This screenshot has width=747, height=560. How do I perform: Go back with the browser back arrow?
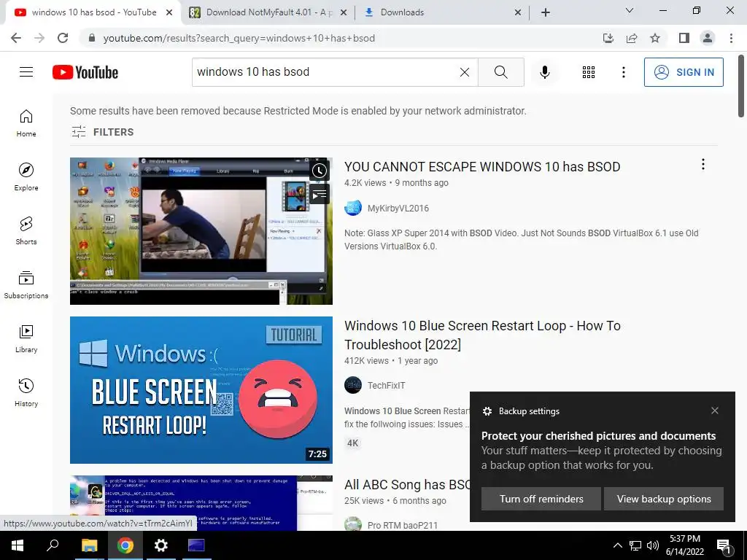tap(16, 38)
